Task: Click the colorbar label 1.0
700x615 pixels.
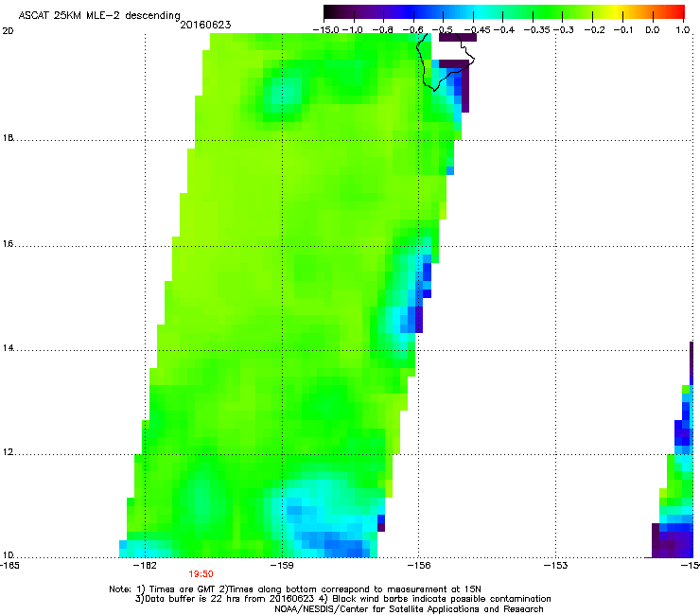Action: click(x=683, y=30)
